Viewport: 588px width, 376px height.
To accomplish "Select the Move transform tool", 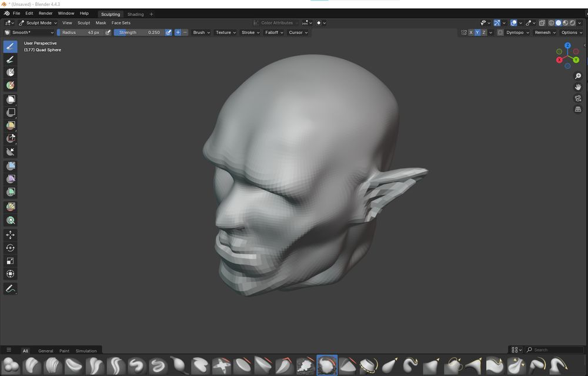I will click(x=10, y=235).
